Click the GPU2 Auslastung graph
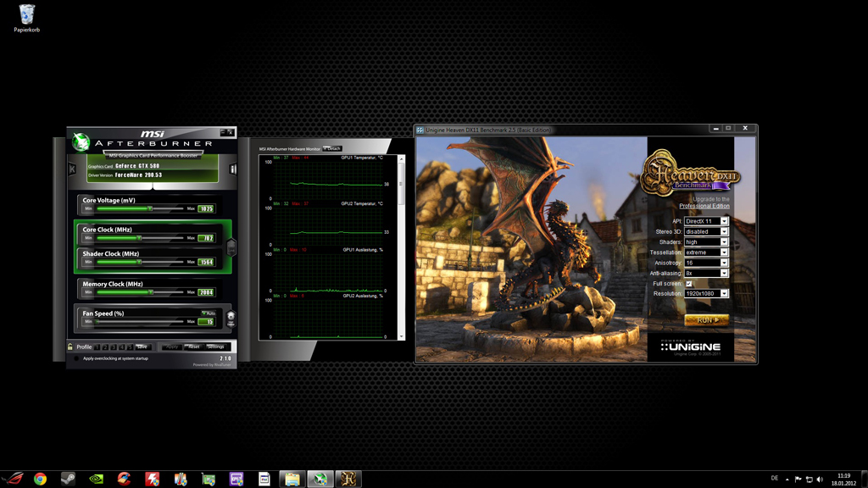Image resolution: width=868 pixels, height=488 pixels. click(328, 317)
